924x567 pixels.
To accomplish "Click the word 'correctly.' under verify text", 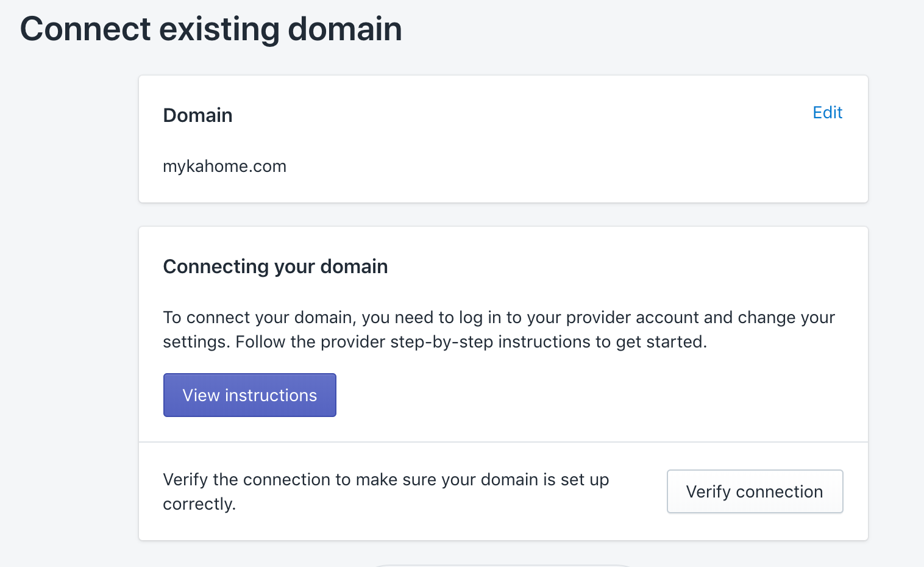I will [x=199, y=504].
